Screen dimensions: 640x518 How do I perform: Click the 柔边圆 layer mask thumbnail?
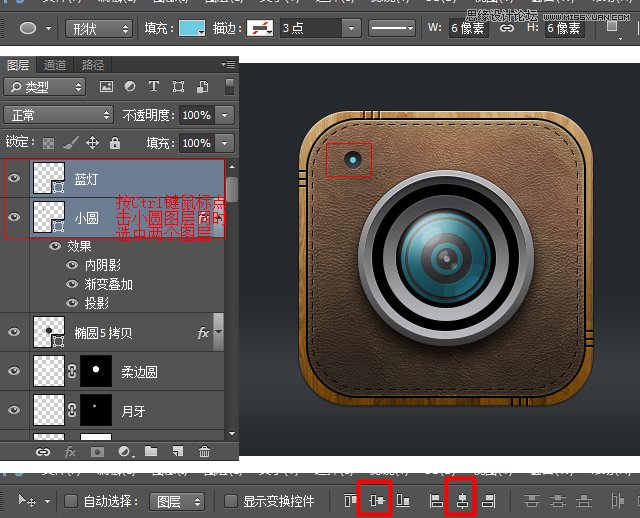(96, 371)
